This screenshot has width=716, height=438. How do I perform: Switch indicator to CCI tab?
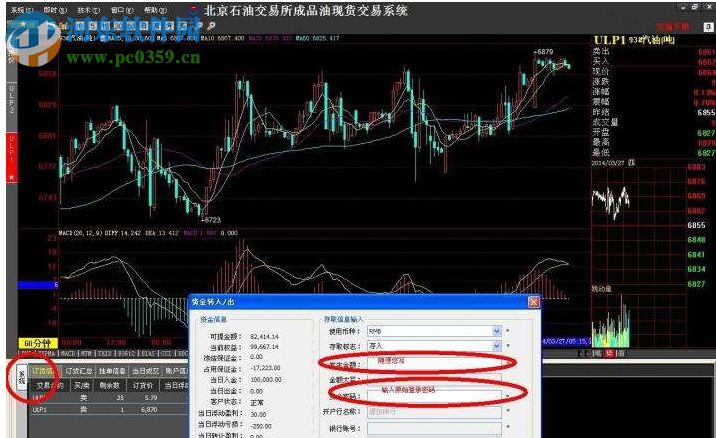pyautogui.click(x=166, y=354)
